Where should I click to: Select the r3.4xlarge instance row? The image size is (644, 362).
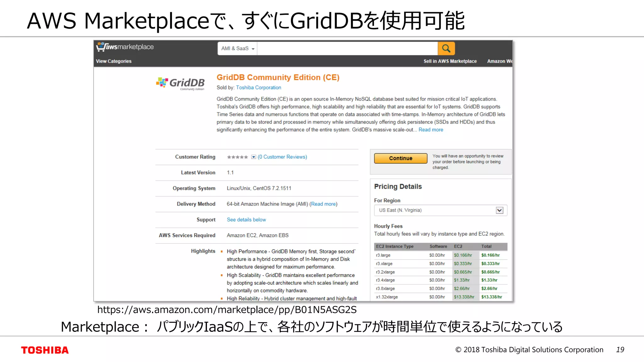pyautogui.click(x=441, y=280)
